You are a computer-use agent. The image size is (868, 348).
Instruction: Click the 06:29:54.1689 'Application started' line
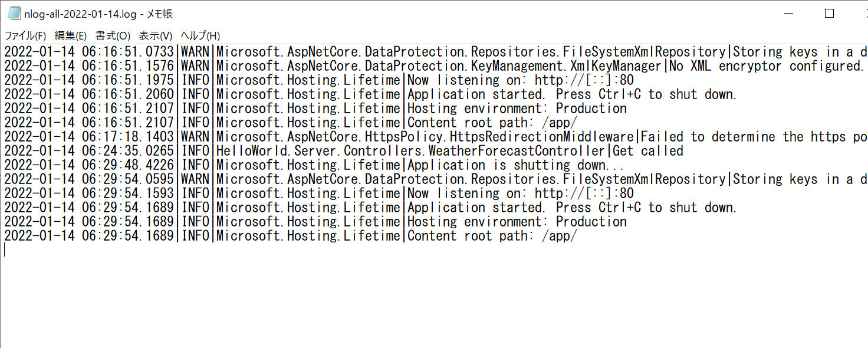[x=370, y=208]
